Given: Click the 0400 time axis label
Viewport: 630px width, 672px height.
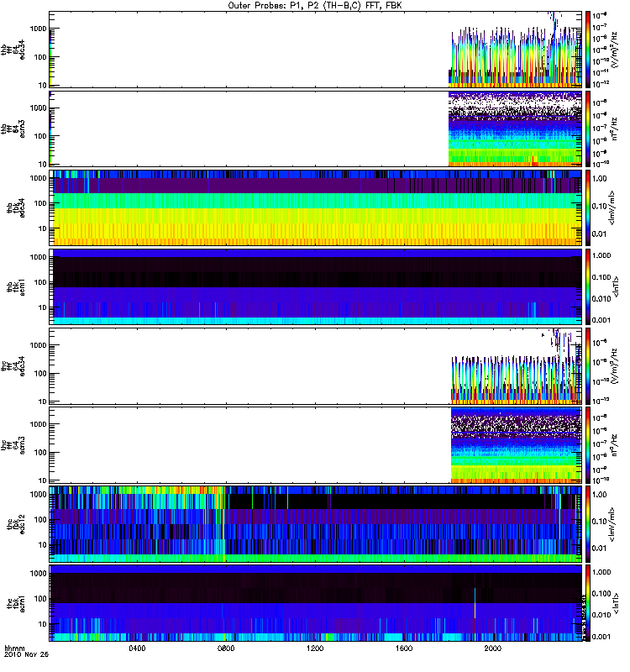Looking at the screenshot, I should pyautogui.click(x=137, y=648).
